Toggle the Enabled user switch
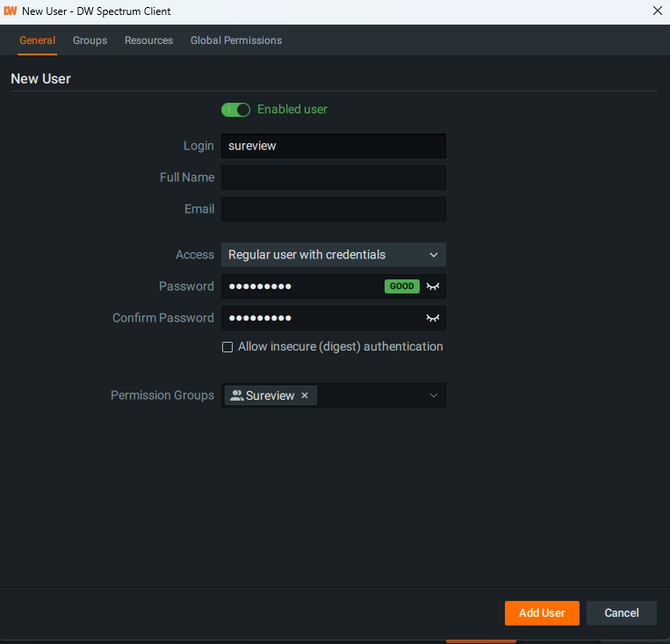This screenshot has height=644, width=670. coord(235,110)
